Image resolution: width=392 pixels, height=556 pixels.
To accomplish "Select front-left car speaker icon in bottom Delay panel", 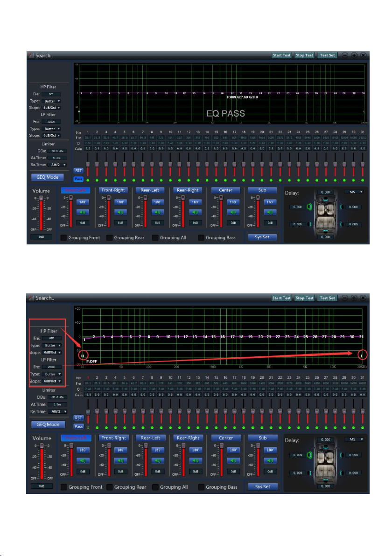I will (x=309, y=455).
